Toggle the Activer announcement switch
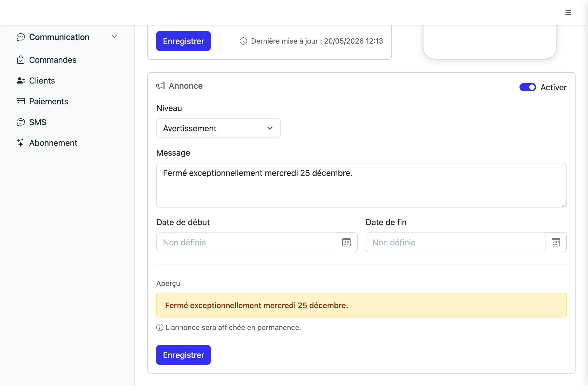 [528, 87]
